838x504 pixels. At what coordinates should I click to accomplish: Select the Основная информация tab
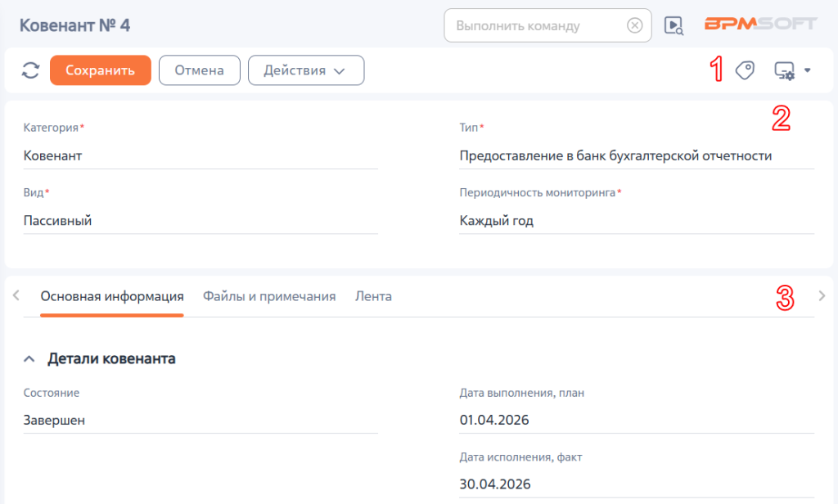coord(112,296)
